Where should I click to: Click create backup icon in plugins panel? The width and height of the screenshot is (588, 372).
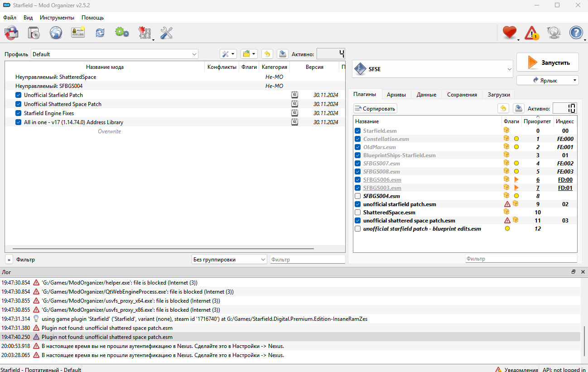[518, 108]
